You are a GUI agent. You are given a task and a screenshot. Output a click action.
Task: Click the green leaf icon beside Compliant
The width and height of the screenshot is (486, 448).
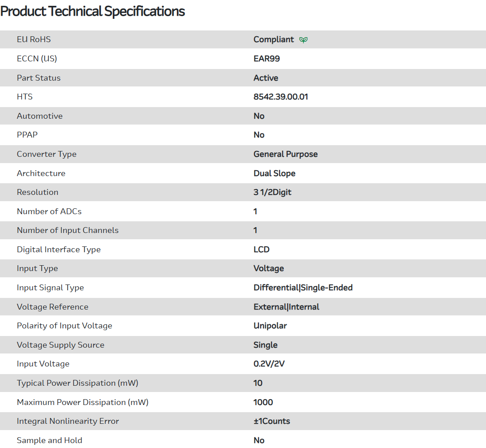tap(303, 40)
